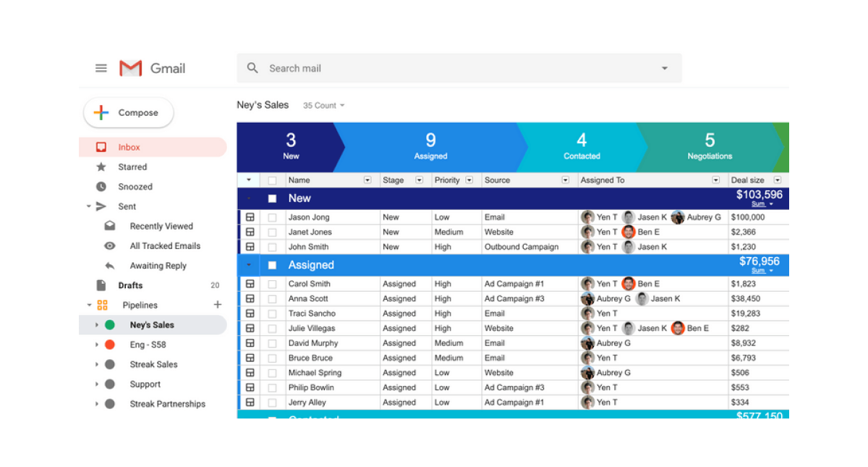Click the red dot for Eng - S58

tap(110, 345)
